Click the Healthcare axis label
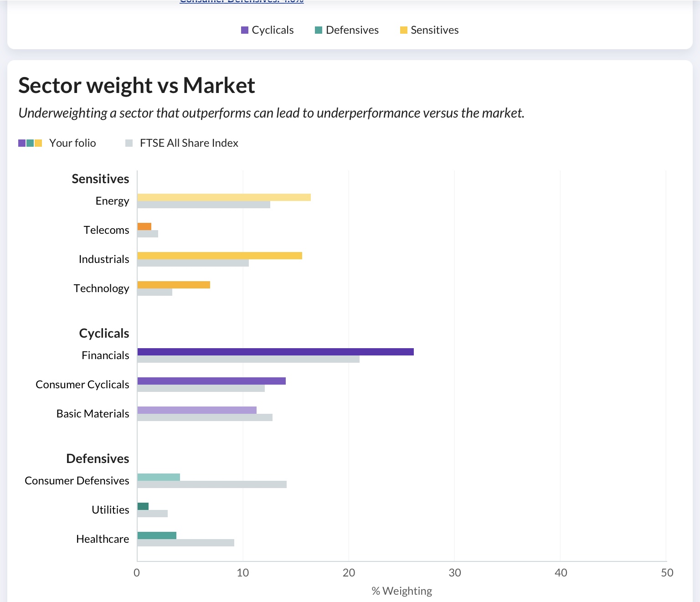 tap(103, 539)
